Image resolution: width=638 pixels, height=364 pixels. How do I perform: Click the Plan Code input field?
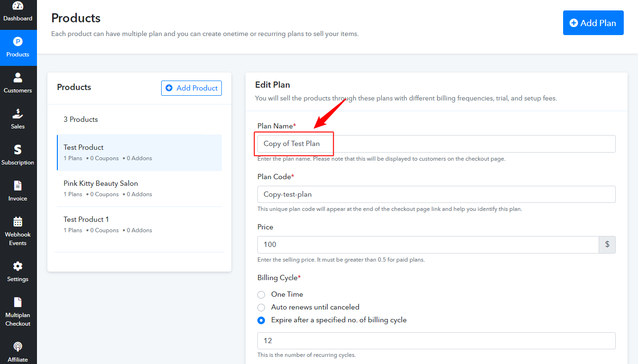tap(436, 194)
